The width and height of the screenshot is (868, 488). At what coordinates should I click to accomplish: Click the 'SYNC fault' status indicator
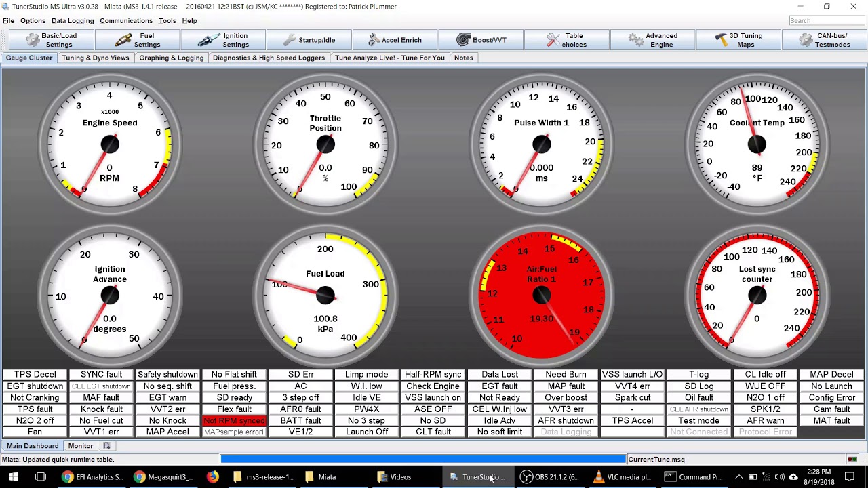pyautogui.click(x=102, y=375)
